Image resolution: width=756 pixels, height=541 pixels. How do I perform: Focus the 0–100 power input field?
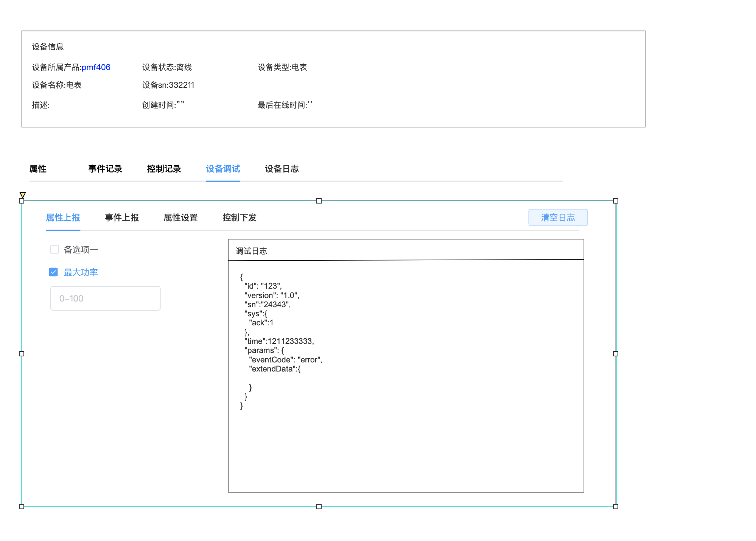click(x=105, y=298)
